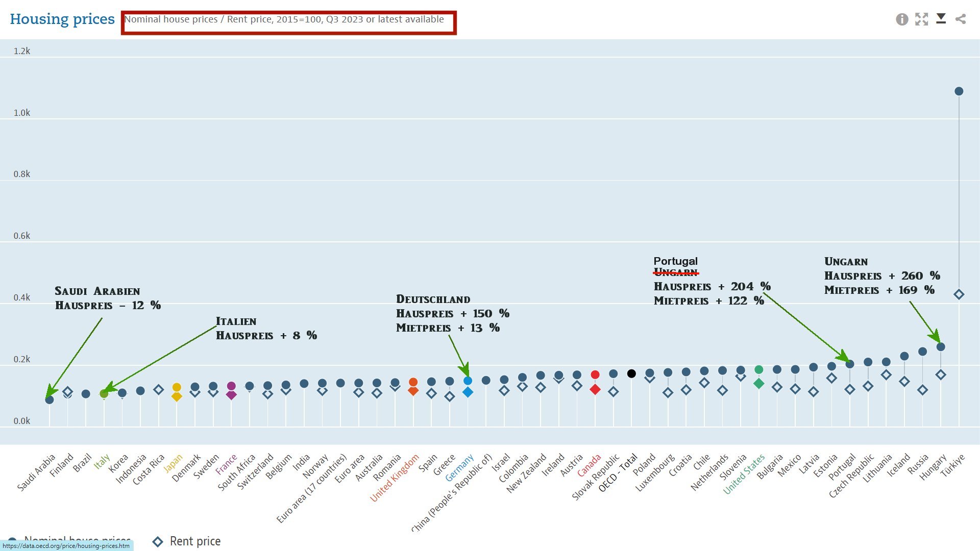Click the United Kingdom country label
The width and height of the screenshot is (980, 551).
click(x=394, y=478)
